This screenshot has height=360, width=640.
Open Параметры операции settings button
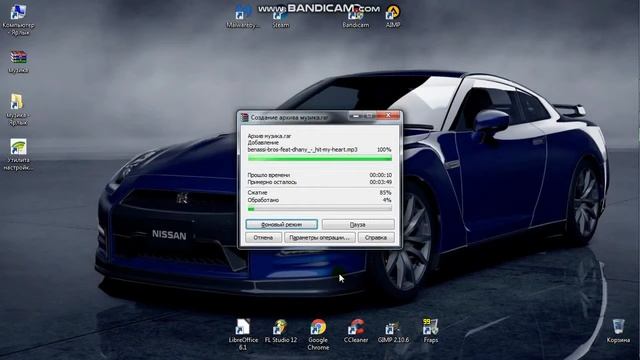[320, 238]
